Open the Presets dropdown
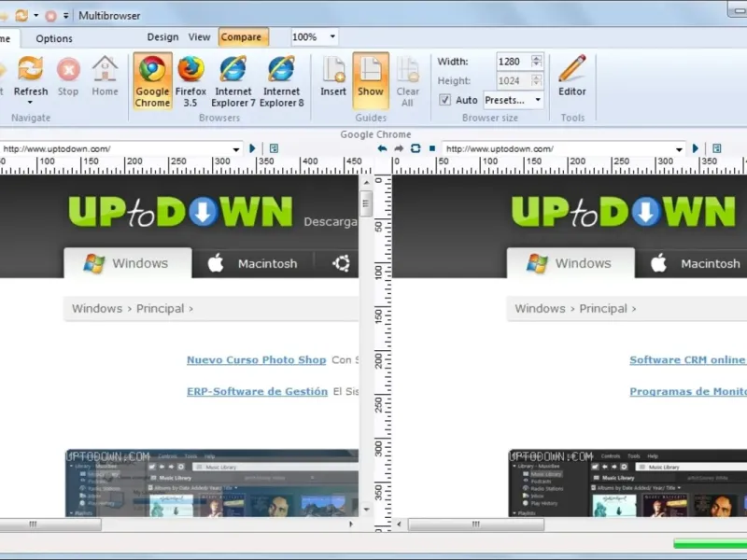Screen dimensions: 747x560 click(538, 100)
